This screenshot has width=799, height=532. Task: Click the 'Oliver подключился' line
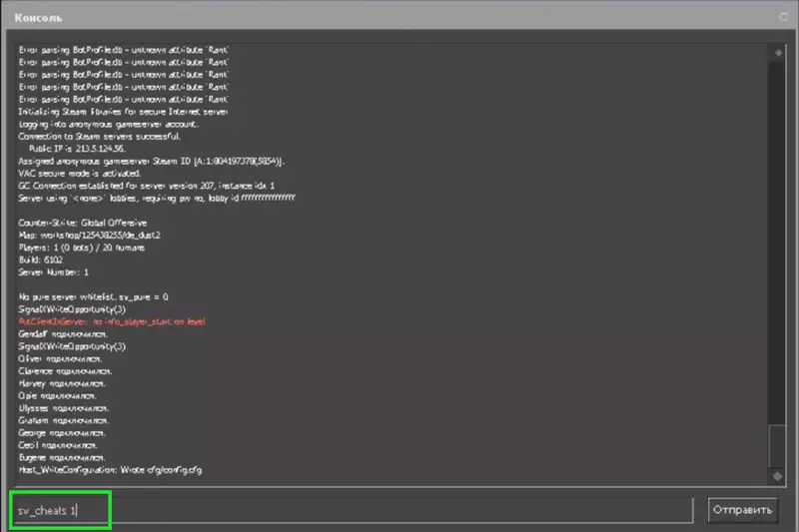60,359
